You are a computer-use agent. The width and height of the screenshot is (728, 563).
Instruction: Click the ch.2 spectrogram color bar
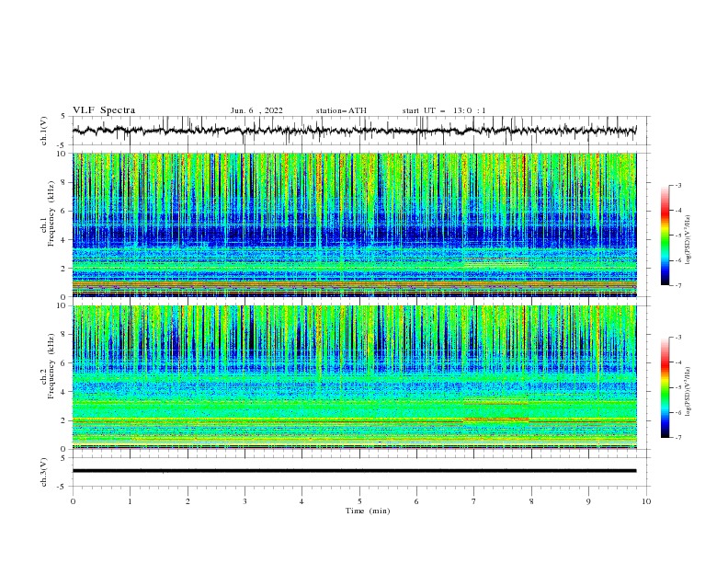coord(665,387)
